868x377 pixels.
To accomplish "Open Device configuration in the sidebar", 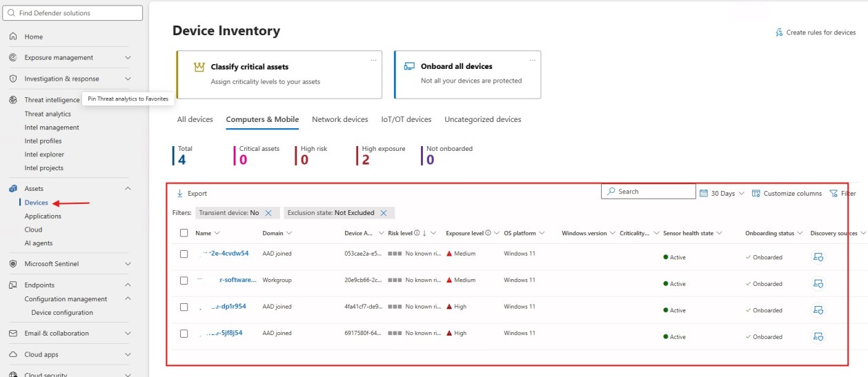I will pos(62,313).
